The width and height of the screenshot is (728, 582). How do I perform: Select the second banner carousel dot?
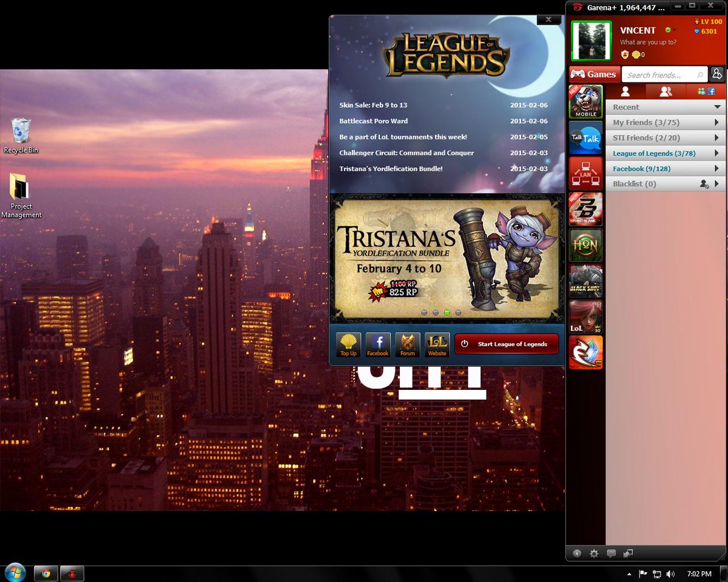[435, 313]
